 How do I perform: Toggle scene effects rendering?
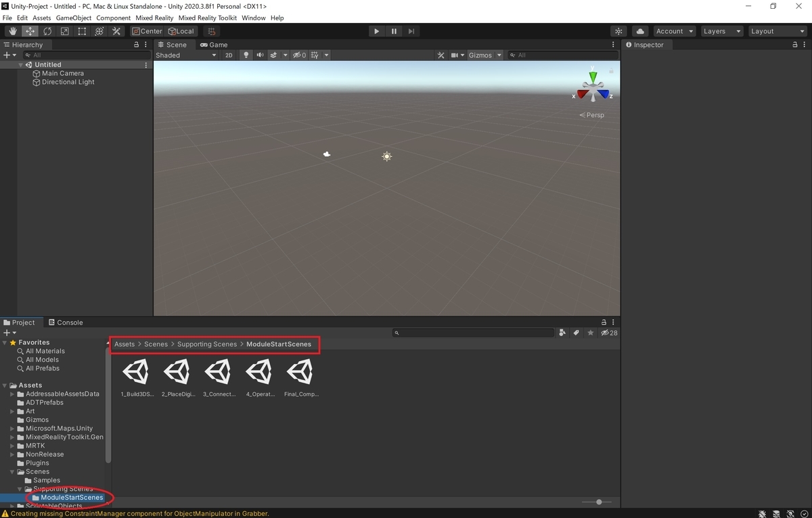pos(274,55)
